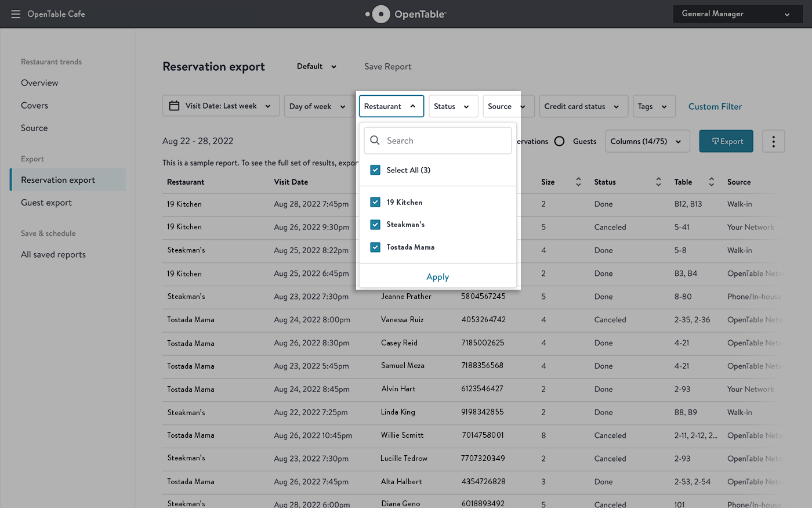The image size is (812, 508).
Task: Open the three-dot more options menu
Action: point(773,141)
